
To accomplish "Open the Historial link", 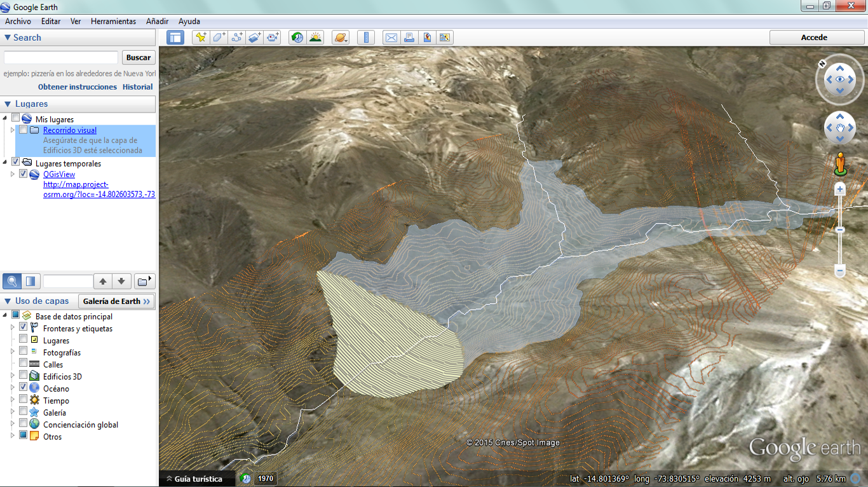I will [x=138, y=87].
